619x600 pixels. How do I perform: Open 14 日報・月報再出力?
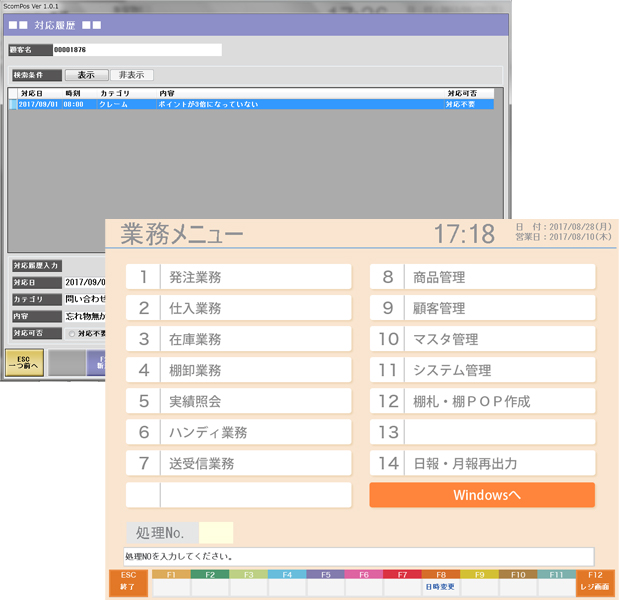482,464
